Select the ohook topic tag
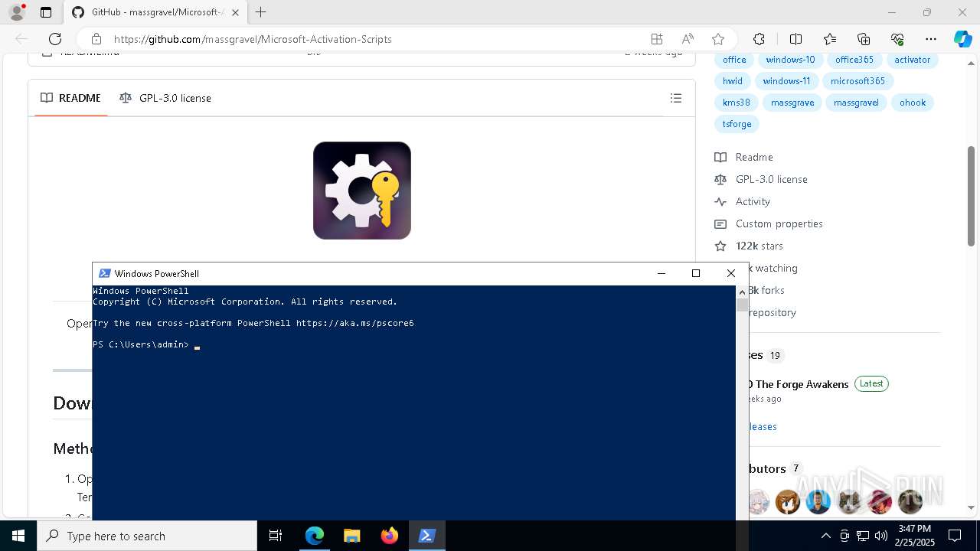The width and height of the screenshot is (980, 551). [913, 103]
